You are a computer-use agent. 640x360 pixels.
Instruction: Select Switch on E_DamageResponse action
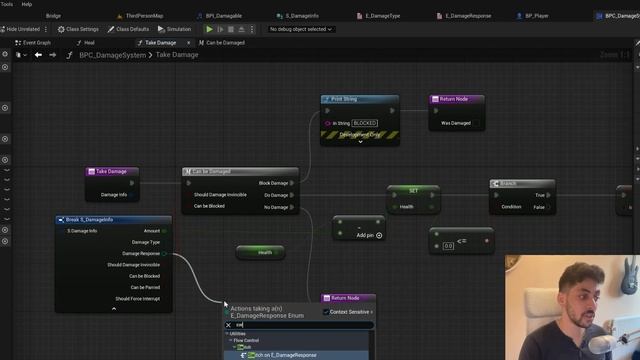(296, 355)
